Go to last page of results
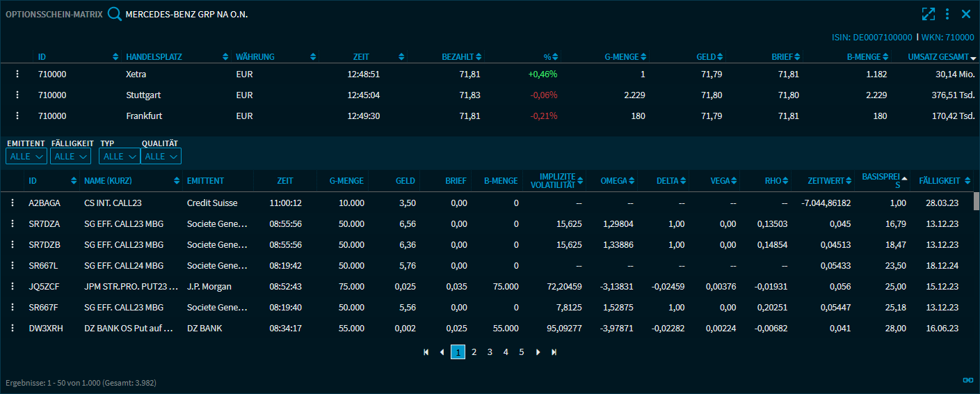 pos(554,352)
